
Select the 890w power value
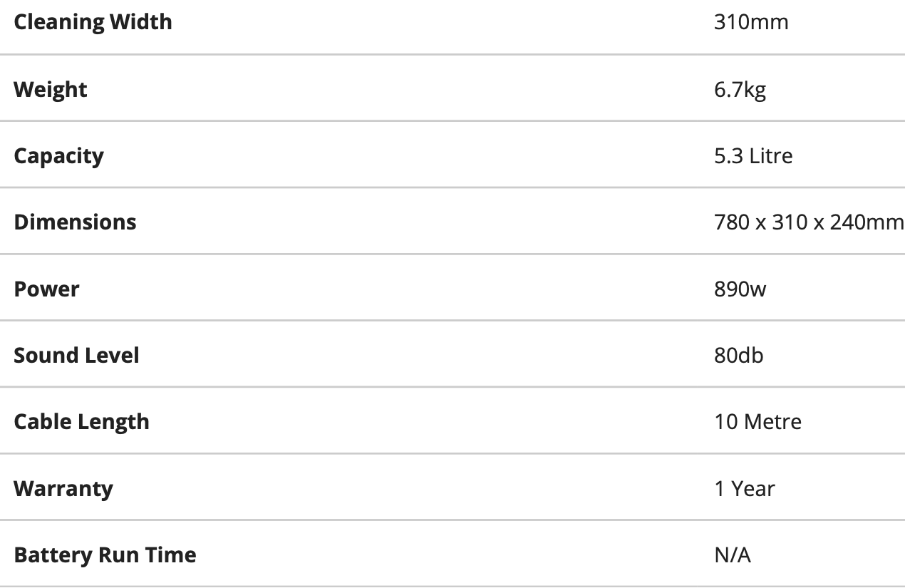pos(740,289)
